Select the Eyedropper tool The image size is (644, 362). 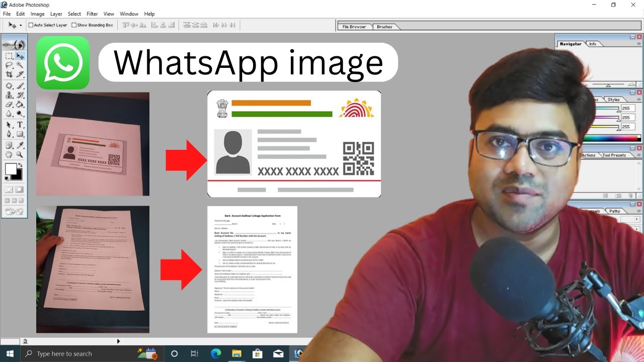click(x=20, y=145)
